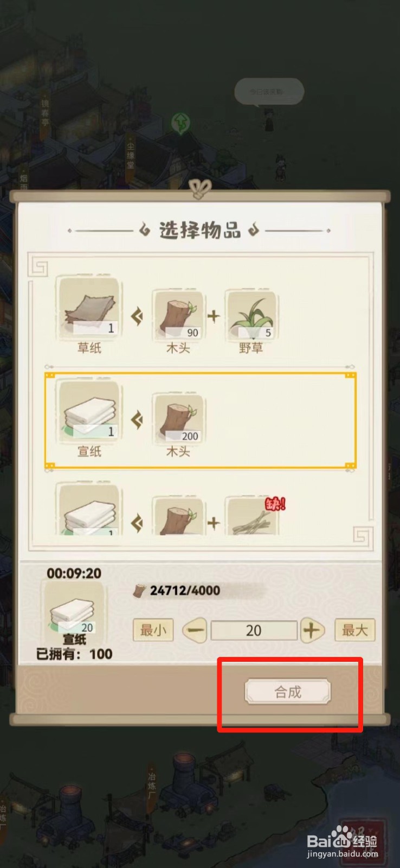Select the 宣纸 icon in highlighted recipe

(89, 411)
